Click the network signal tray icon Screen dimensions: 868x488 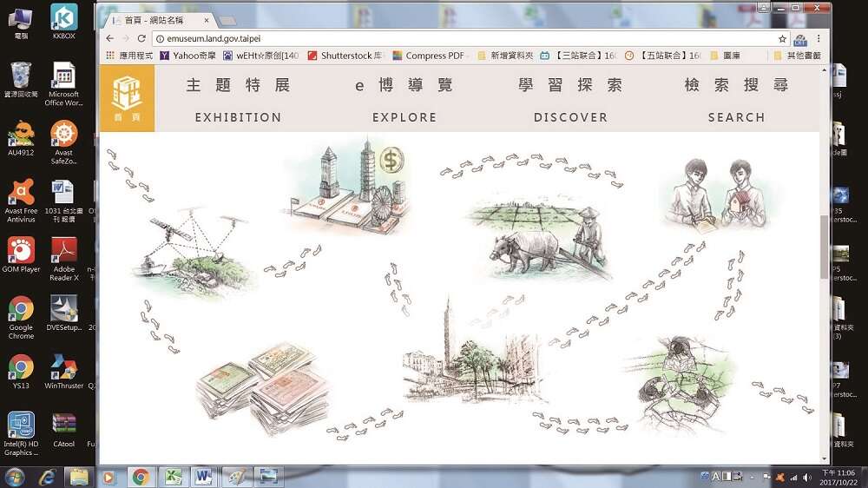coord(793,477)
